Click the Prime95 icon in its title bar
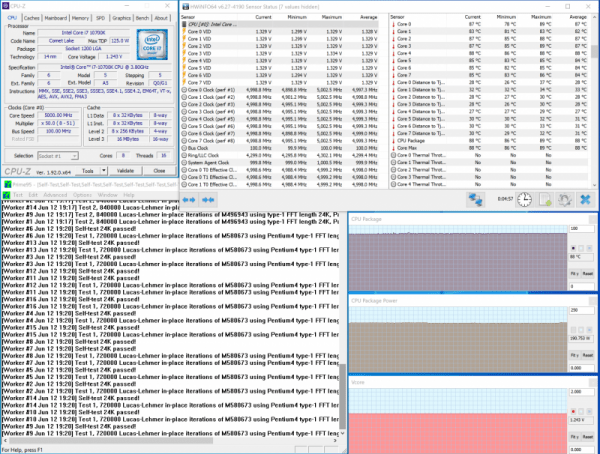Screen dimensions: 600x454 tap(5, 186)
